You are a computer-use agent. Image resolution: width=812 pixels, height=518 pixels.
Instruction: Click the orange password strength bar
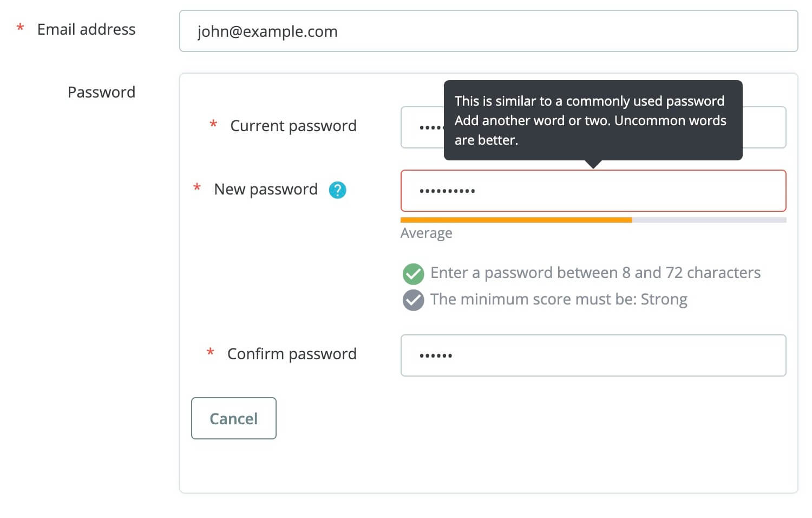click(516, 220)
